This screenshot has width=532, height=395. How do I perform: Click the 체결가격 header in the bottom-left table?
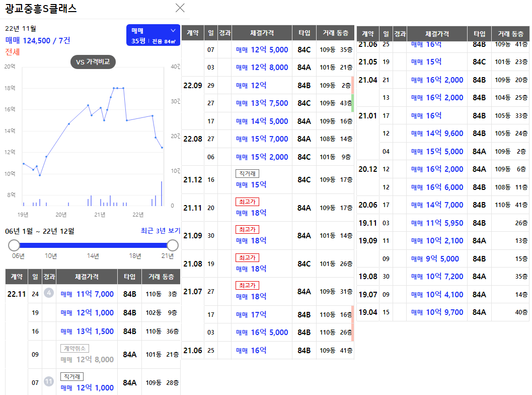pos(87,277)
